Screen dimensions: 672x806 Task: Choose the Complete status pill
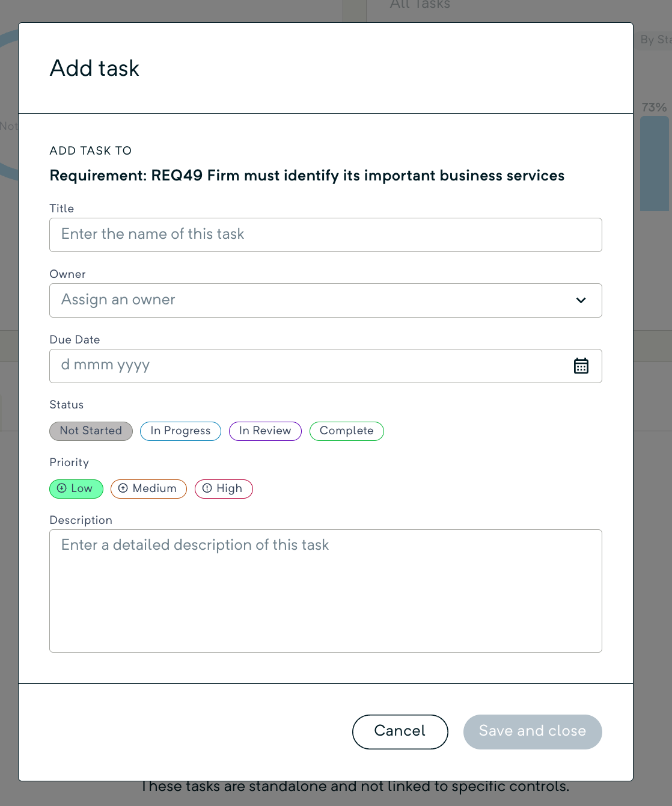[x=346, y=431]
